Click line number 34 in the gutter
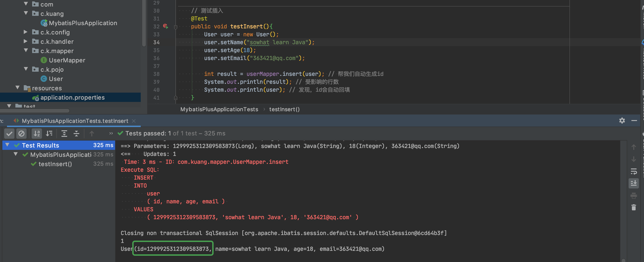 [157, 42]
